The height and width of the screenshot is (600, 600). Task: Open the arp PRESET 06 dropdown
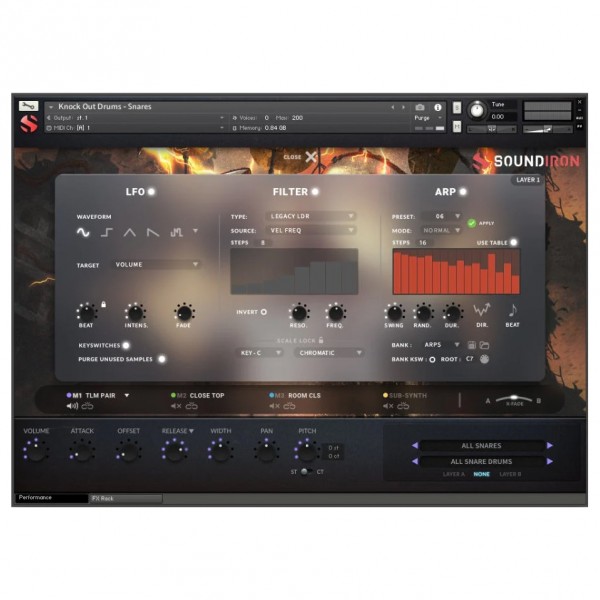pyautogui.click(x=442, y=216)
